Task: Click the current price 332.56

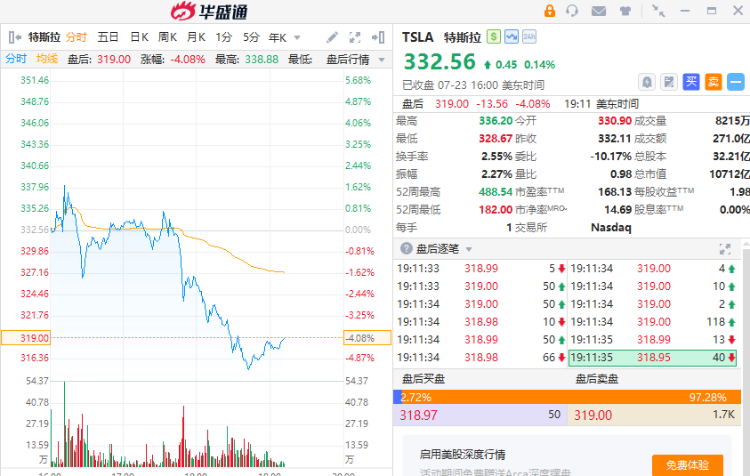Action: 440,62
